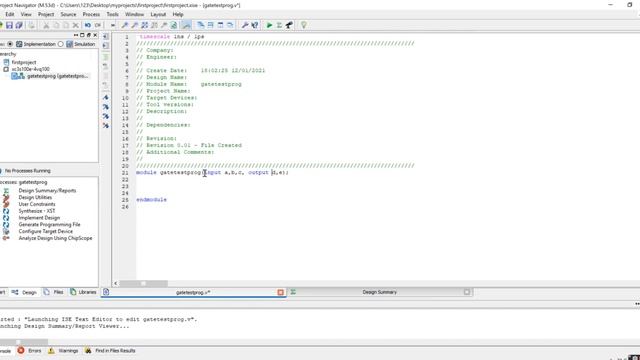The width and height of the screenshot is (640, 360).
Task: Switch to the Libraries panel tab
Action: [83, 292]
